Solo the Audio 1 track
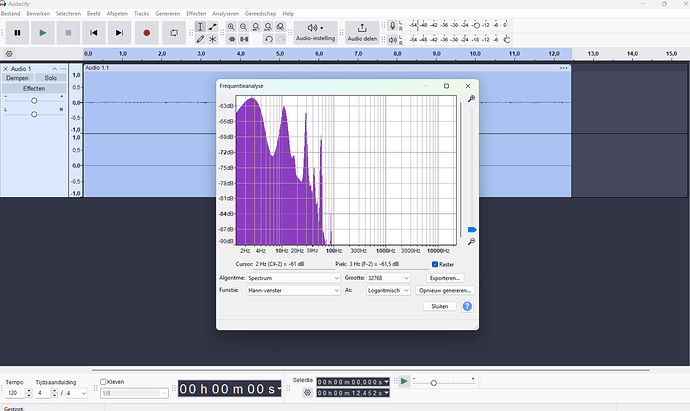 point(51,78)
